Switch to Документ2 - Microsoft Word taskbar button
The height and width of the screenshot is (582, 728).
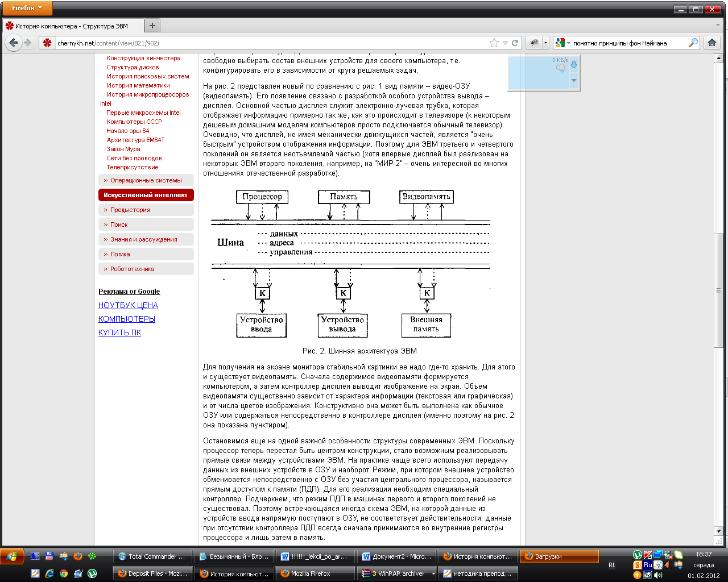397,556
